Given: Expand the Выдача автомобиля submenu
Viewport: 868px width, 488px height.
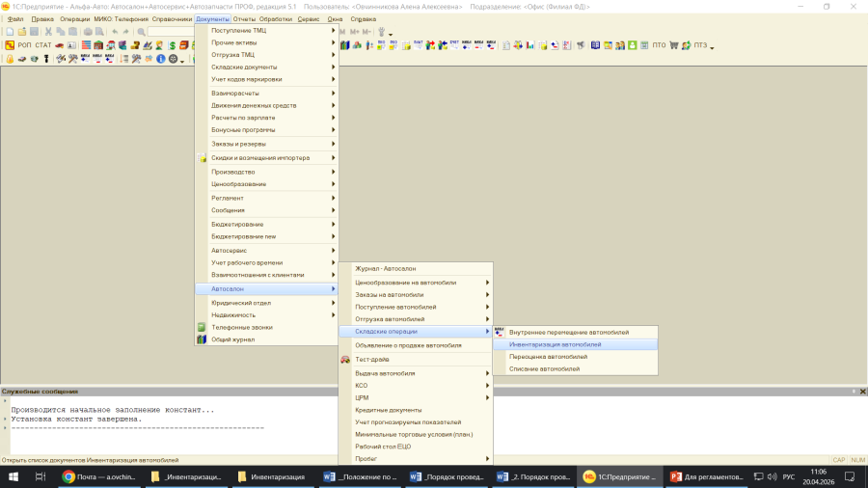Looking at the screenshot, I should tap(416, 373).
